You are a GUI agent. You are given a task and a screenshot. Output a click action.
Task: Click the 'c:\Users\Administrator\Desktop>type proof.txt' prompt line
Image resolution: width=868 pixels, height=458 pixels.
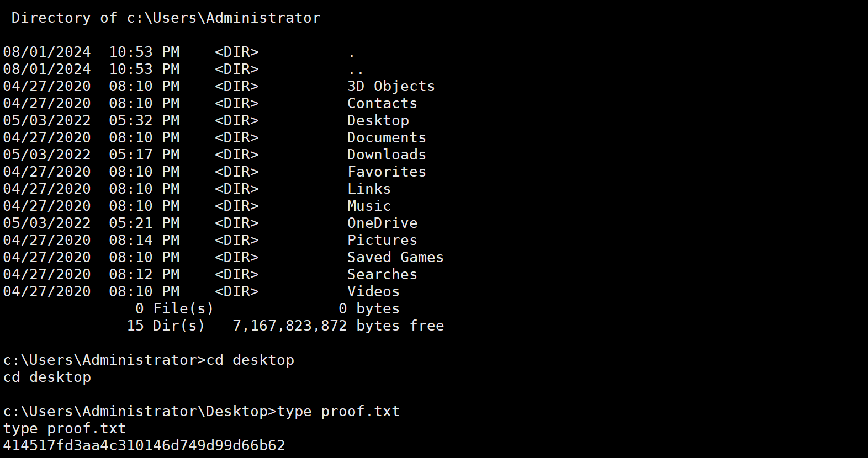point(201,412)
